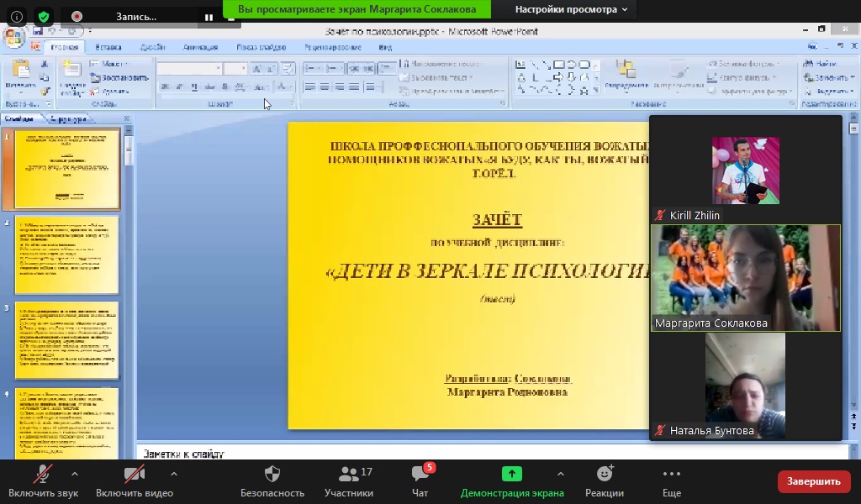Turn on camera with Включить видео
The height and width of the screenshot is (504, 861).
134,481
